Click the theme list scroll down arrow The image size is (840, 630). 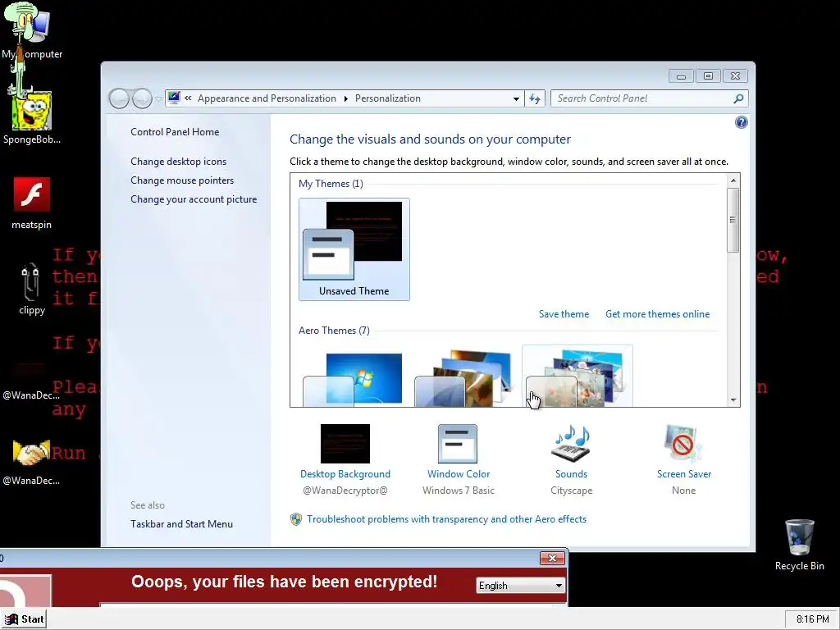click(733, 400)
